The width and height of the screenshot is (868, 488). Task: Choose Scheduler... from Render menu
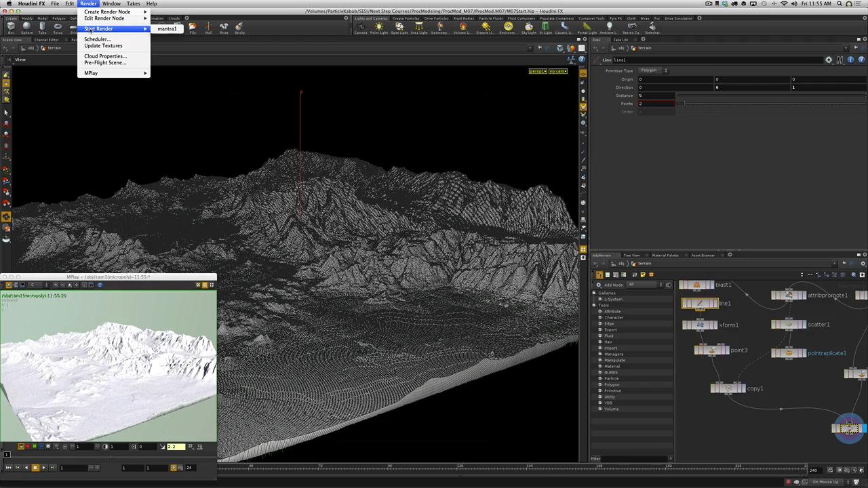coord(113,39)
